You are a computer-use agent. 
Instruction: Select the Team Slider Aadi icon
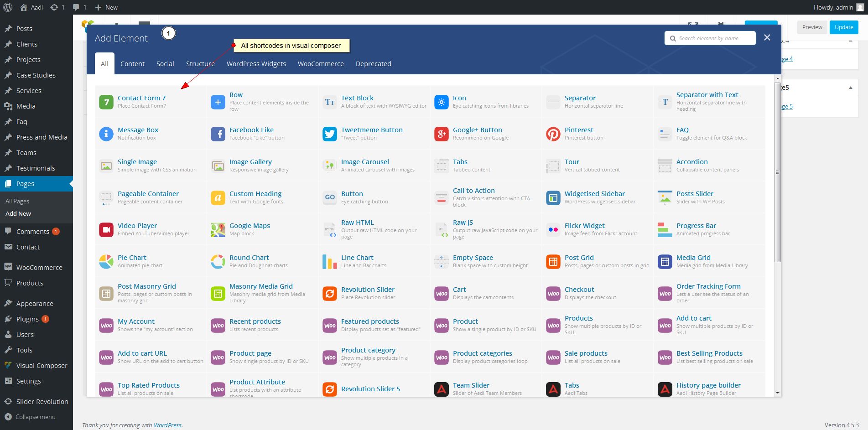tap(442, 389)
